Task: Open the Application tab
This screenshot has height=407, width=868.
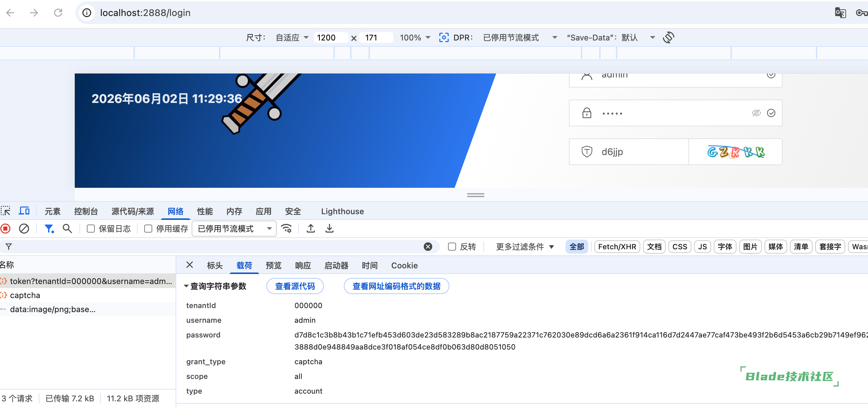Action: tap(263, 211)
